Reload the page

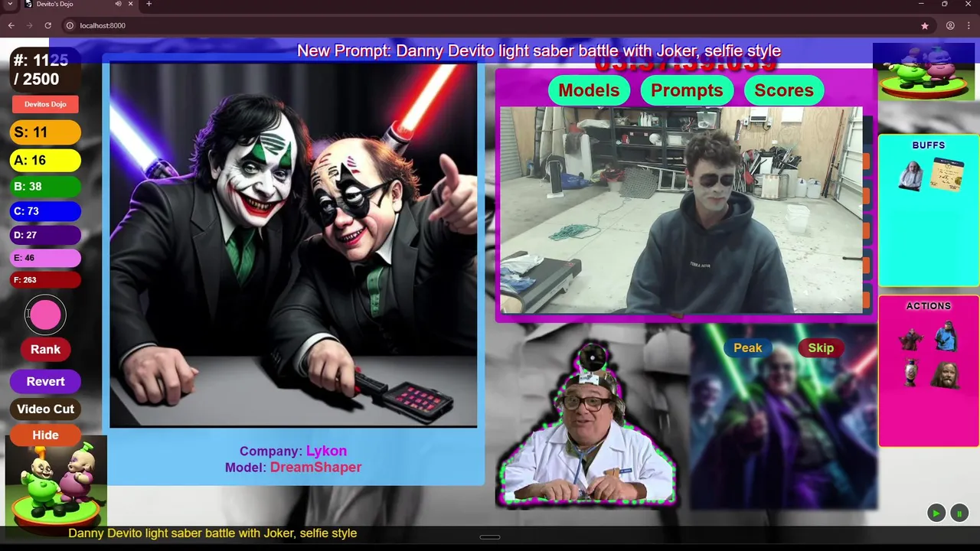click(x=47, y=25)
